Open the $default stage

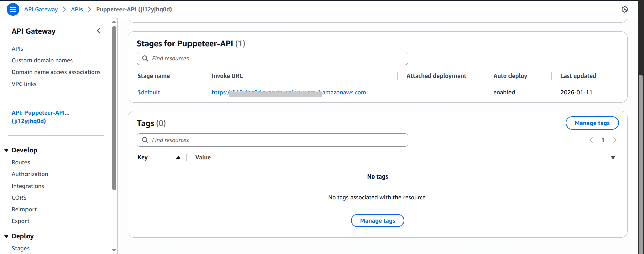(148, 92)
